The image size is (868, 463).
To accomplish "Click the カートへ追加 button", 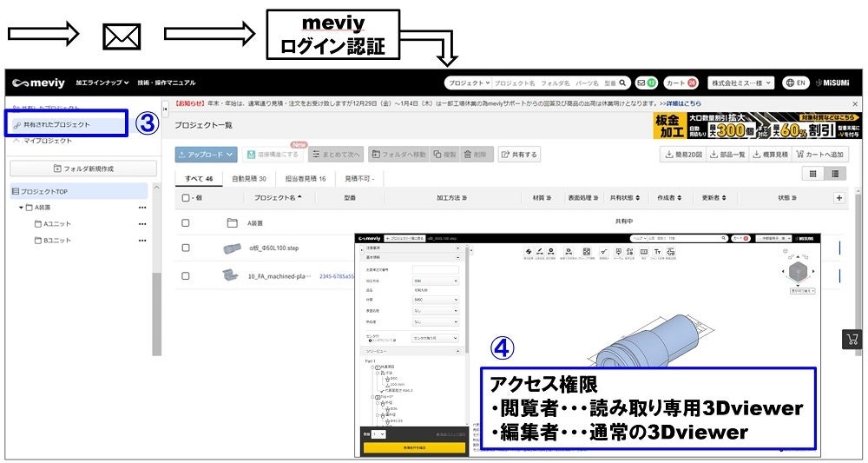I will [820, 155].
